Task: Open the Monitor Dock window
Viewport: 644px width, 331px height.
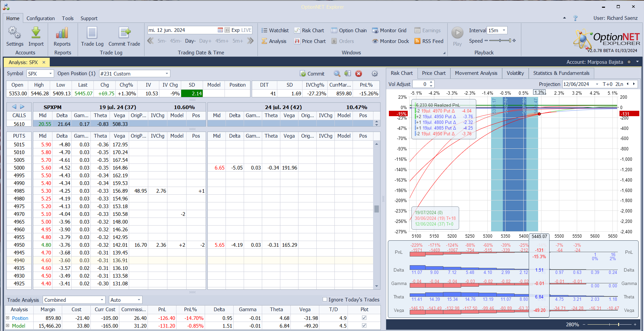Action: pos(391,41)
